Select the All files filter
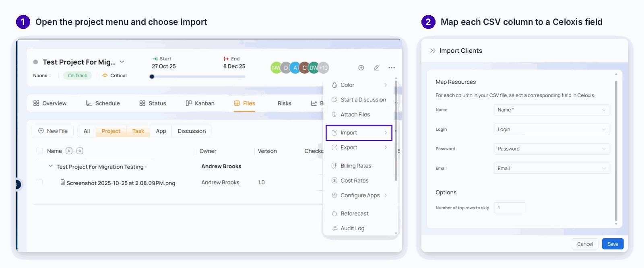Viewport: 644px width, 268px height. pyautogui.click(x=87, y=131)
